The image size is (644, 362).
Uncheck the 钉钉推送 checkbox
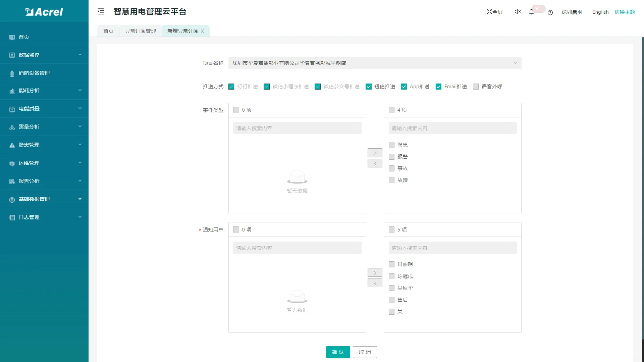tap(231, 87)
